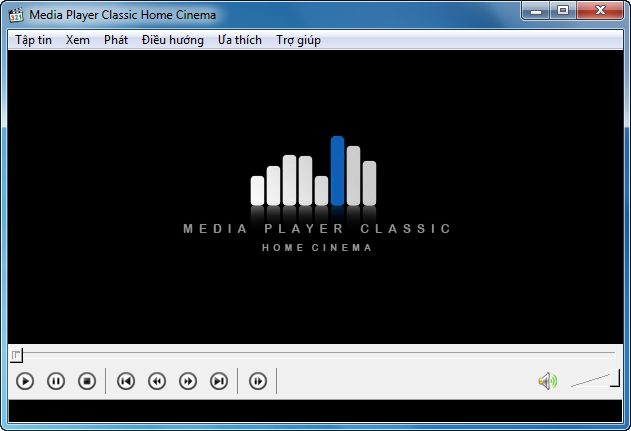Open the Tập tin menu
631x431 pixels.
(33, 40)
